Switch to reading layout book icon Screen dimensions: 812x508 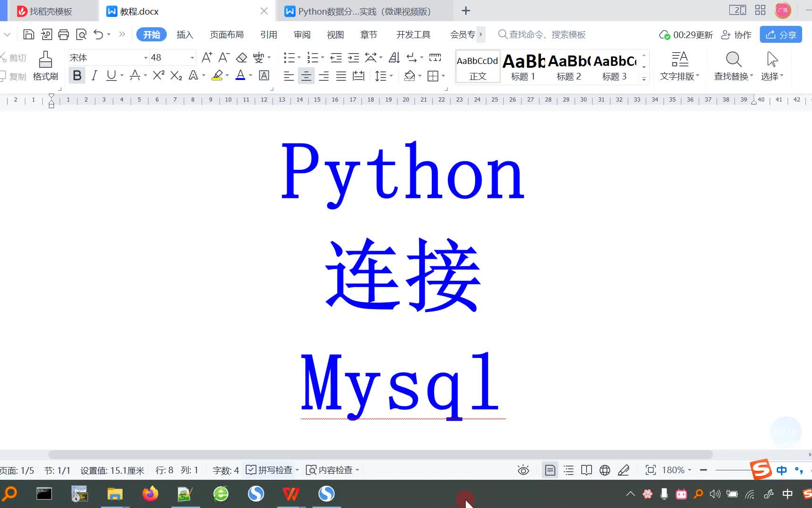586,470
